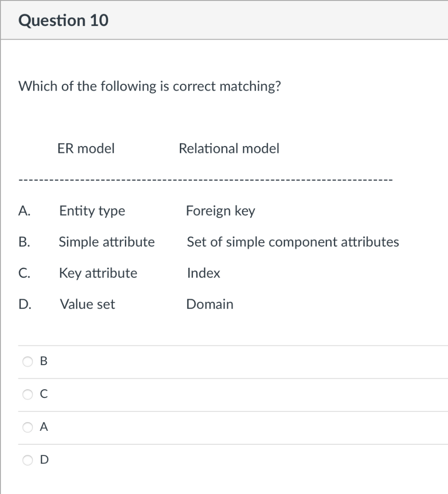Pick the radio button for answer D

click(x=28, y=460)
